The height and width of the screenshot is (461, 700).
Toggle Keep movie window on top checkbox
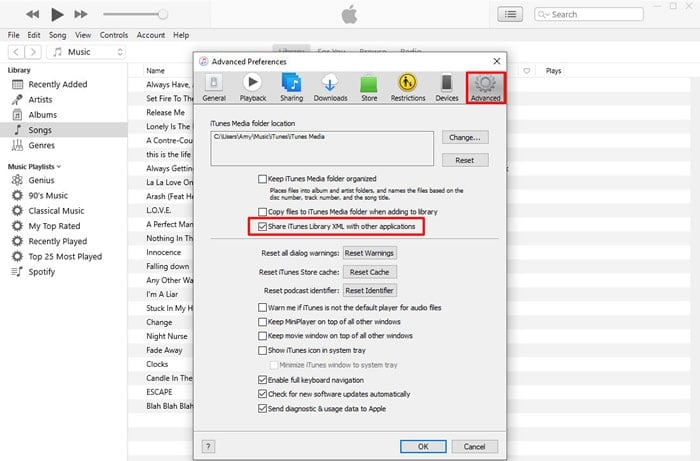click(262, 336)
